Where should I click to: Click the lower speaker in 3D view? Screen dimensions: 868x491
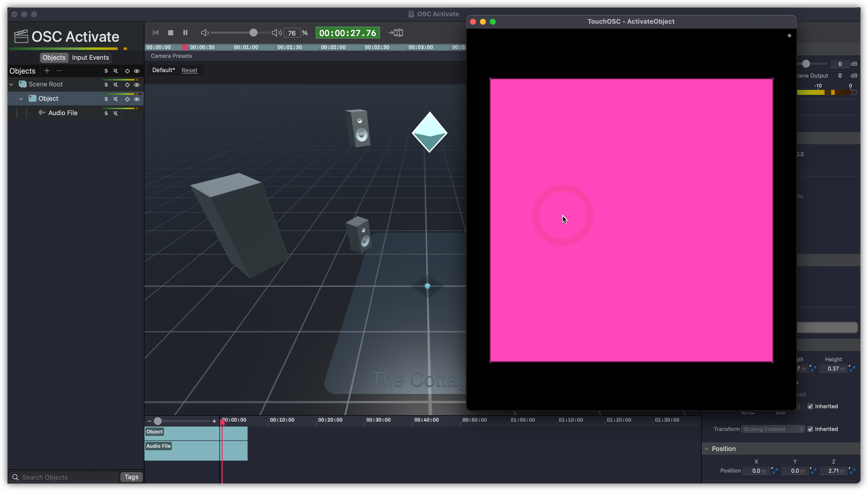point(359,235)
